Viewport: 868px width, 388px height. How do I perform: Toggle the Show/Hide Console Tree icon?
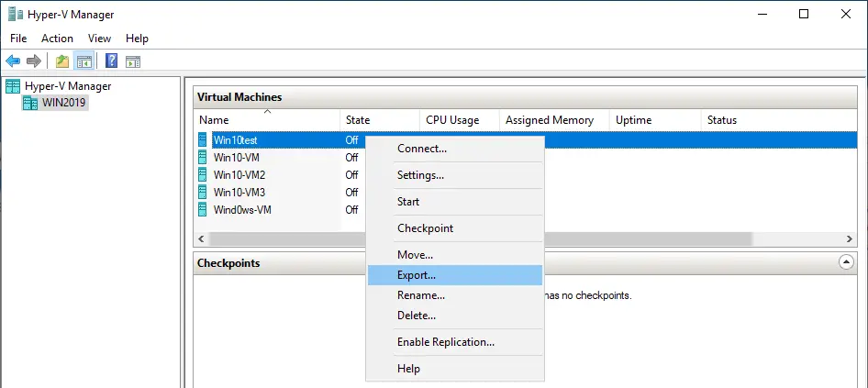(x=84, y=61)
